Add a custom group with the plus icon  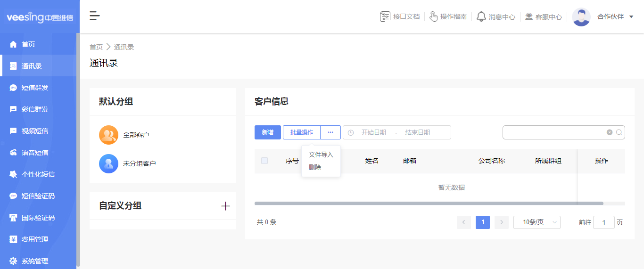[x=225, y=206]
